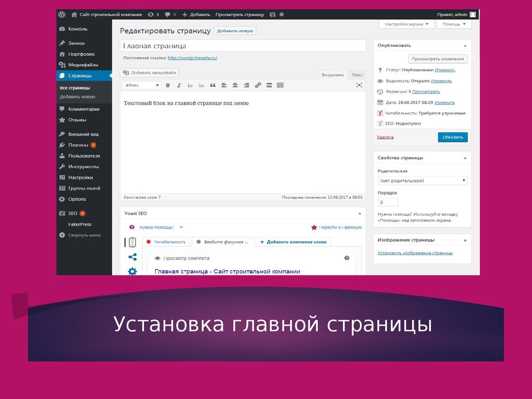Open the '+ Добавить' admin bar menu
The height and width of the screenshot is (399, 532).
(x=196, y=15)
